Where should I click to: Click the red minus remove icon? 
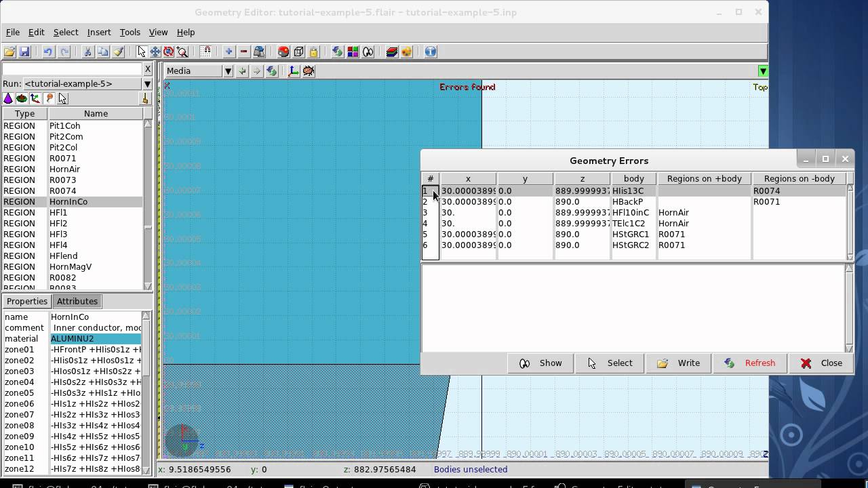pyautogui.click(x=244, y=52)
